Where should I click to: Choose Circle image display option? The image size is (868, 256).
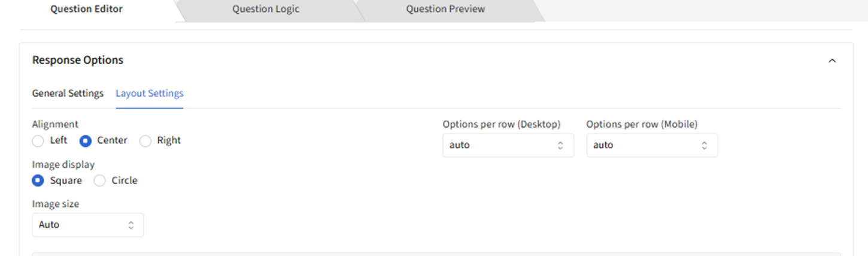click(x=100, y=180)
